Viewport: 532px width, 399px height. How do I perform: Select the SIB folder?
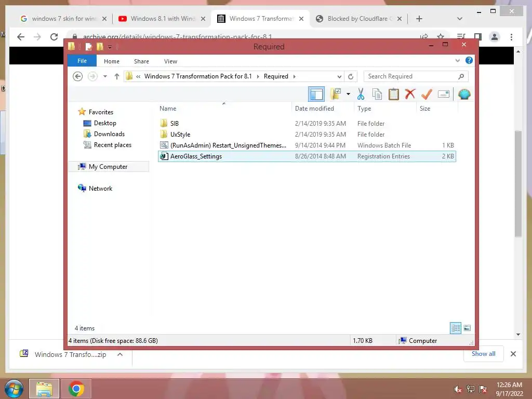point(307,124)
